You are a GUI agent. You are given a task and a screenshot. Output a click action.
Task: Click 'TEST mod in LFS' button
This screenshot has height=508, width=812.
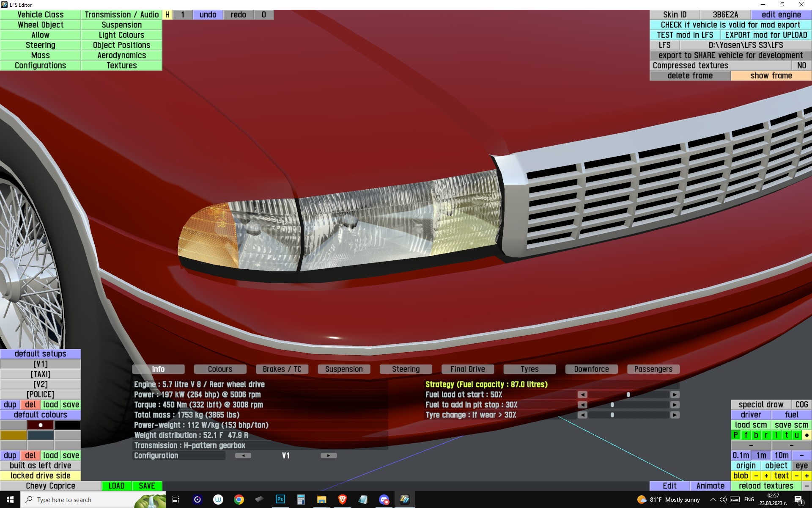click(x=685, y=35)
